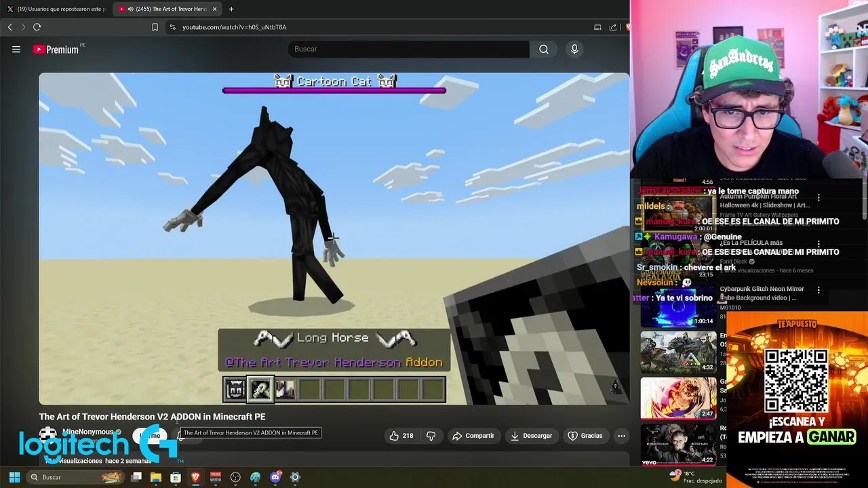Open the MineNonymous channel name

87,432
